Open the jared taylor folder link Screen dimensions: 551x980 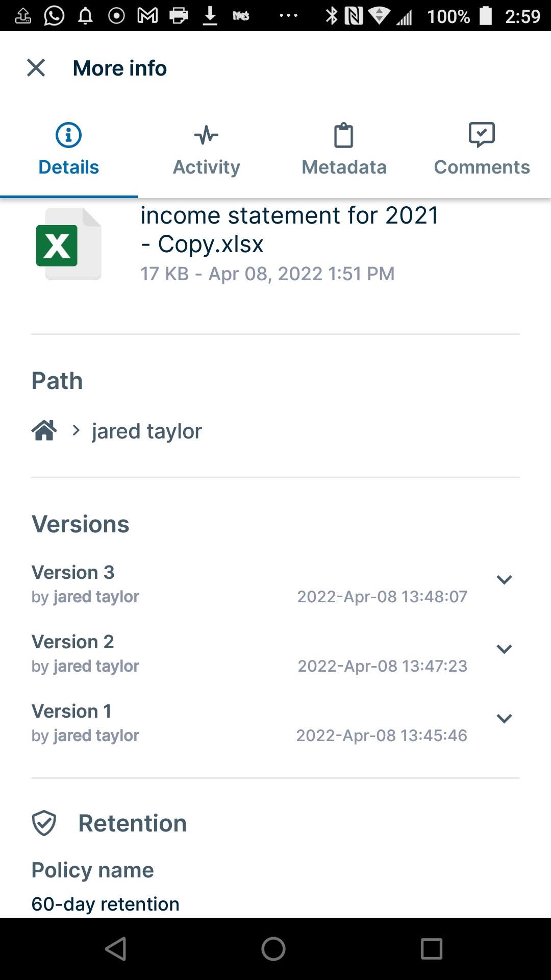coord(146,430)
